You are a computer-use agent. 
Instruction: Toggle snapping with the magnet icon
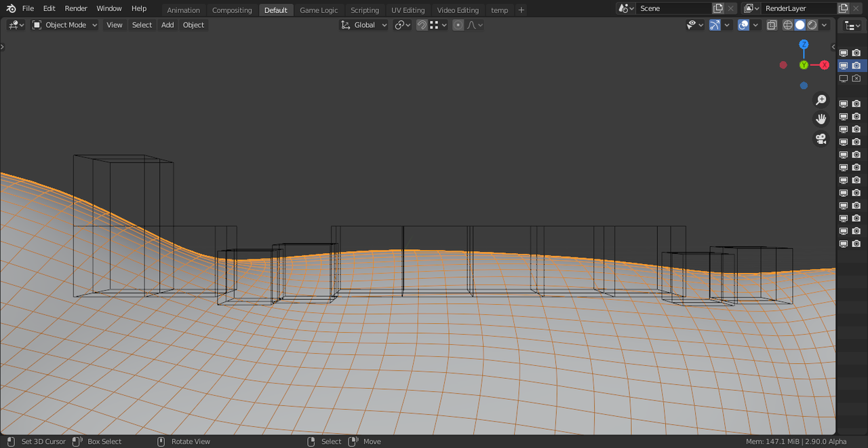pyautogui.click(x=422, y=25)
